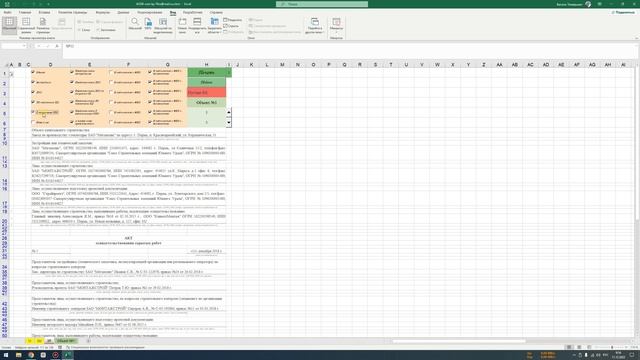
Task: Open Quick Access Toolbar customize dropdown
Action: (x=49, y=4)
